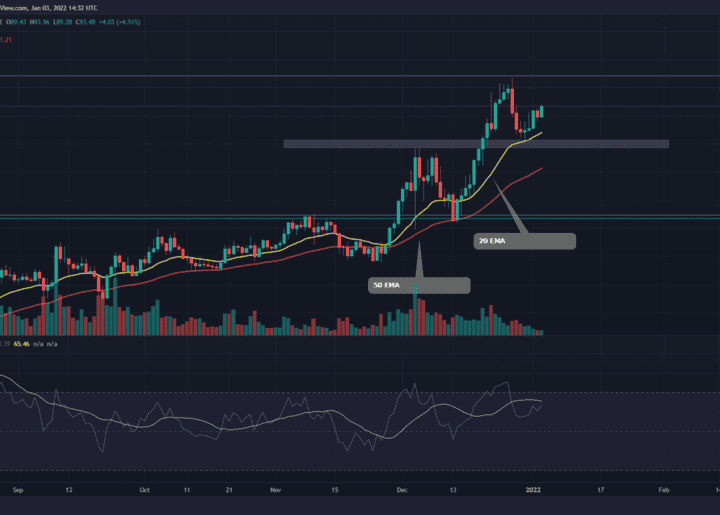Click the "2022" label on time axis
The width and height of the screenshot is (720, 515).
pos(536,491)
